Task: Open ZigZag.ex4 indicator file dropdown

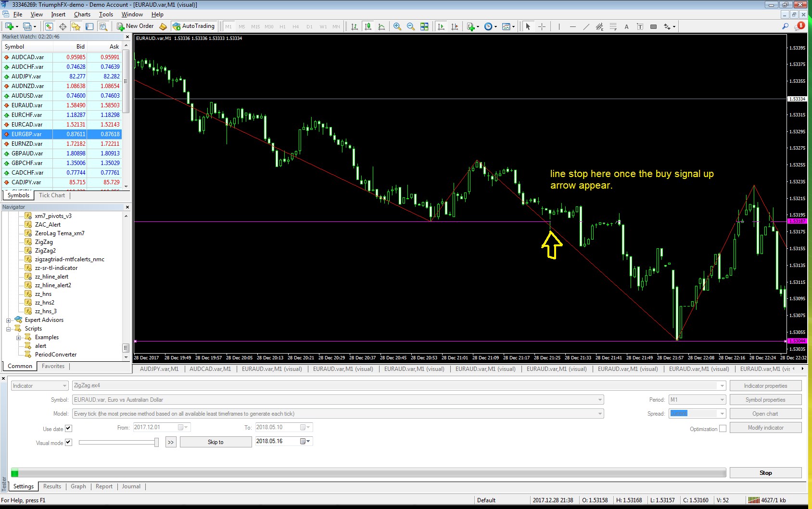Action: pos(399,385)
